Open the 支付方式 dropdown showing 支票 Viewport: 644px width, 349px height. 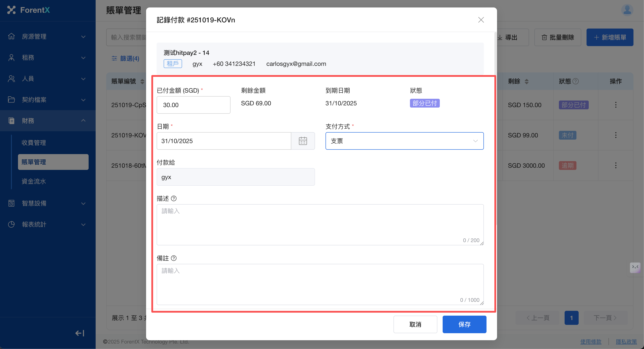pyautogui.click(x=404, y=141)
